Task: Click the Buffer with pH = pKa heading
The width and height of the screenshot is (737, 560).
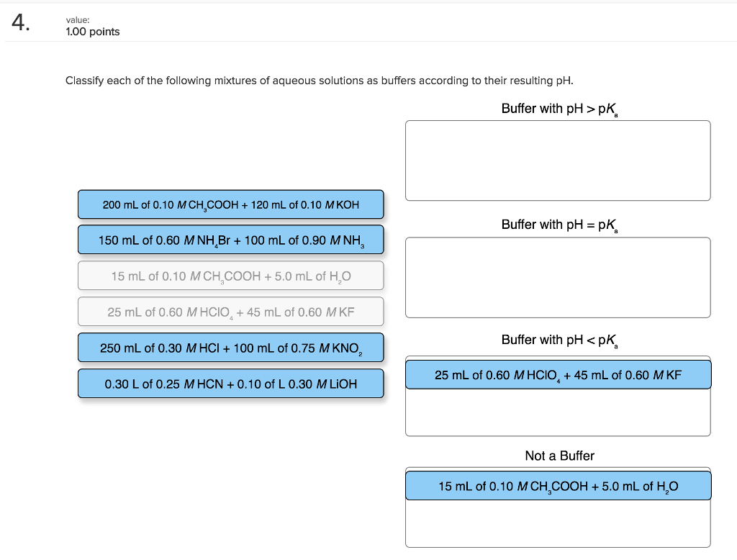Action: pos(558,225)
